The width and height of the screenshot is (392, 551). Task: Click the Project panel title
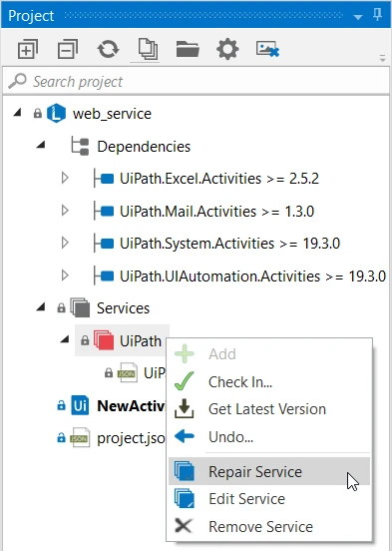pos(31,16)
